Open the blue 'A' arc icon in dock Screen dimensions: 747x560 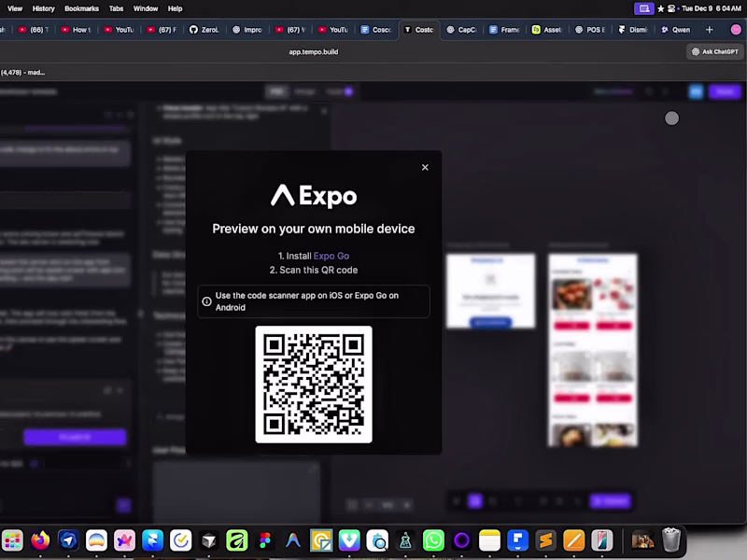(x=293, y=540)
